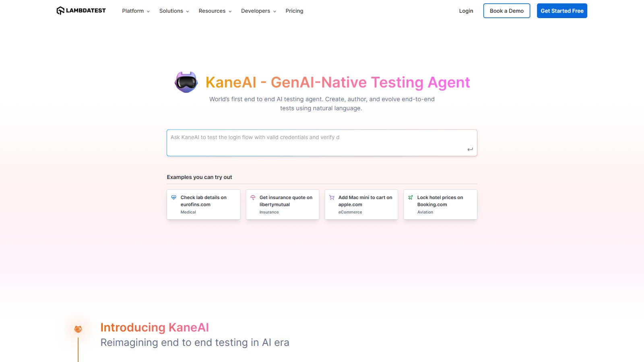Click the LambdaTest logo icon

pyautogui.click(x=60, y=10)
